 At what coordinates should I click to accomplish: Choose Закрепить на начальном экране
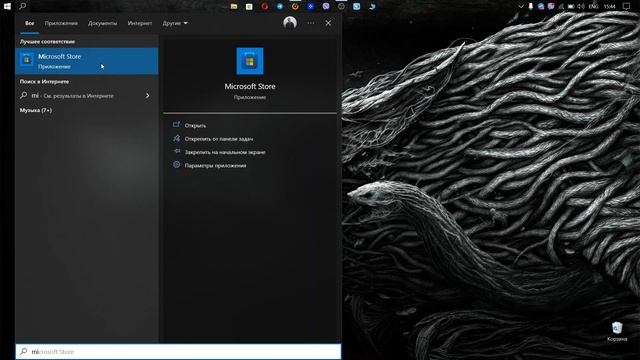(x=225, y=152)
